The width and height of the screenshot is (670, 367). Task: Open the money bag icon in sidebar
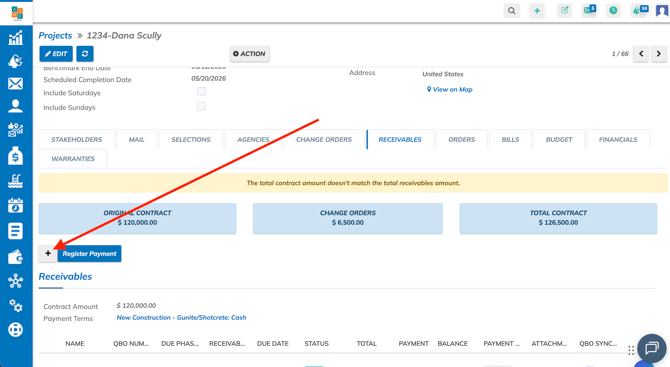[15, 155]
